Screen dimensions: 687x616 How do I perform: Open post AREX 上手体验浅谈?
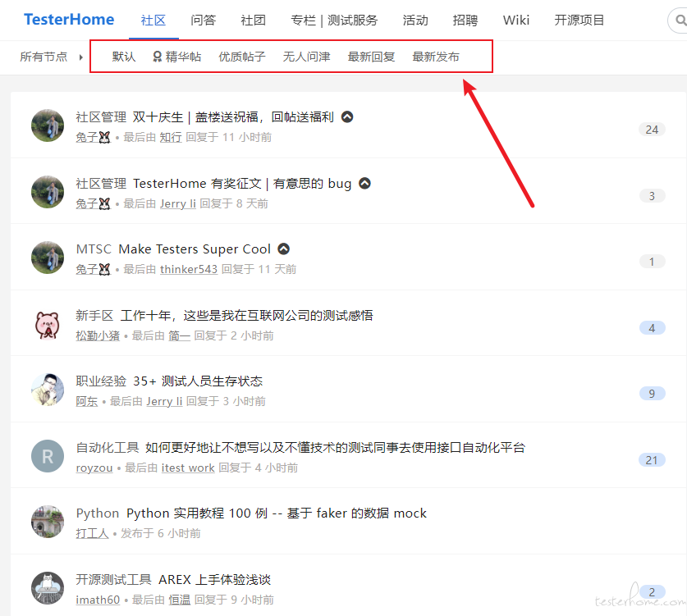(x=215, y=580)
